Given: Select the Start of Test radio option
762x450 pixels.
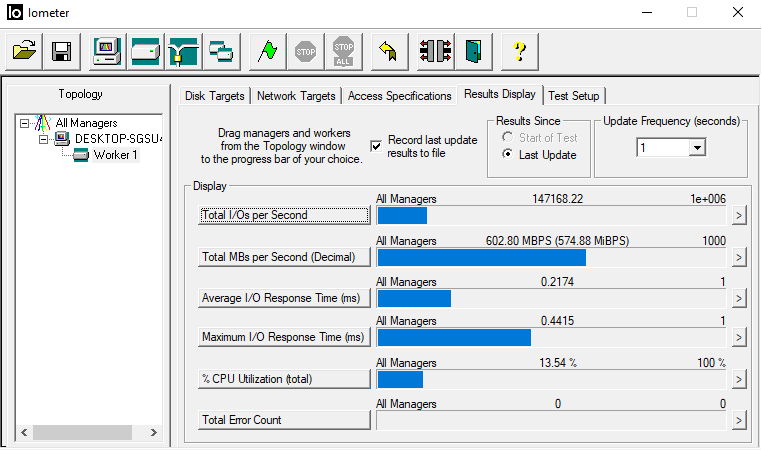Looking at the screenshot, I should pos(507,138).
